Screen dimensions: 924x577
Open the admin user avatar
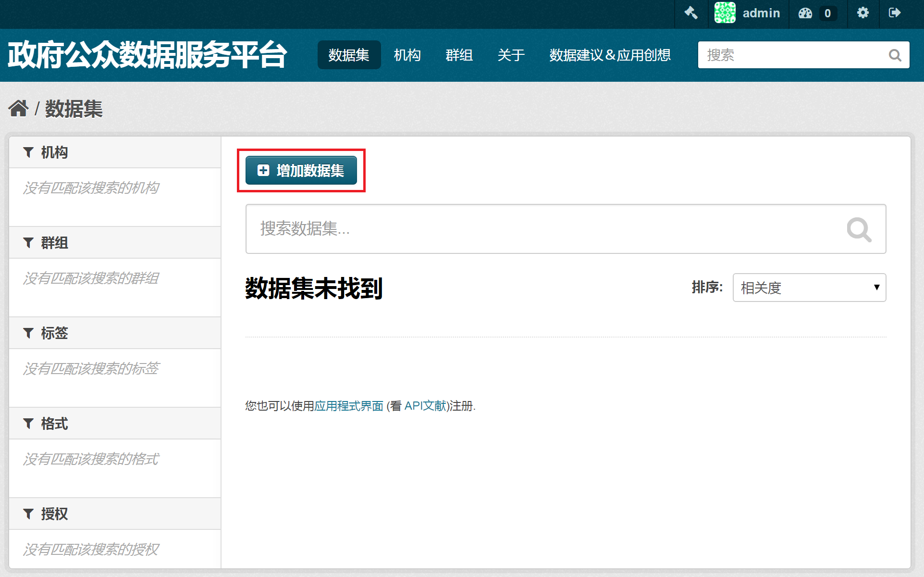725,13
